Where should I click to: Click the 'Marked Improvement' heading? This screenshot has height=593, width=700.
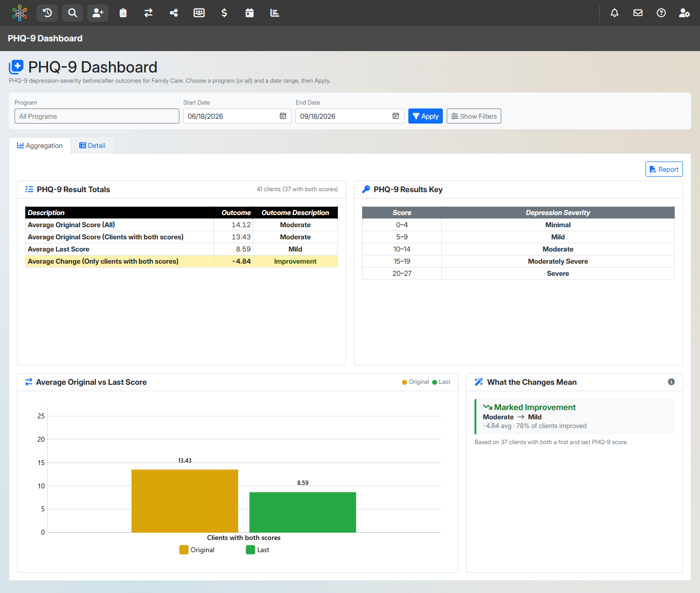point(535,407)
